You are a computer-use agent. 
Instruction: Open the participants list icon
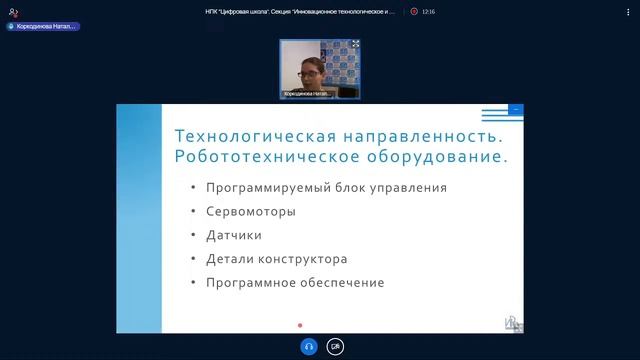tap(13, 12)
